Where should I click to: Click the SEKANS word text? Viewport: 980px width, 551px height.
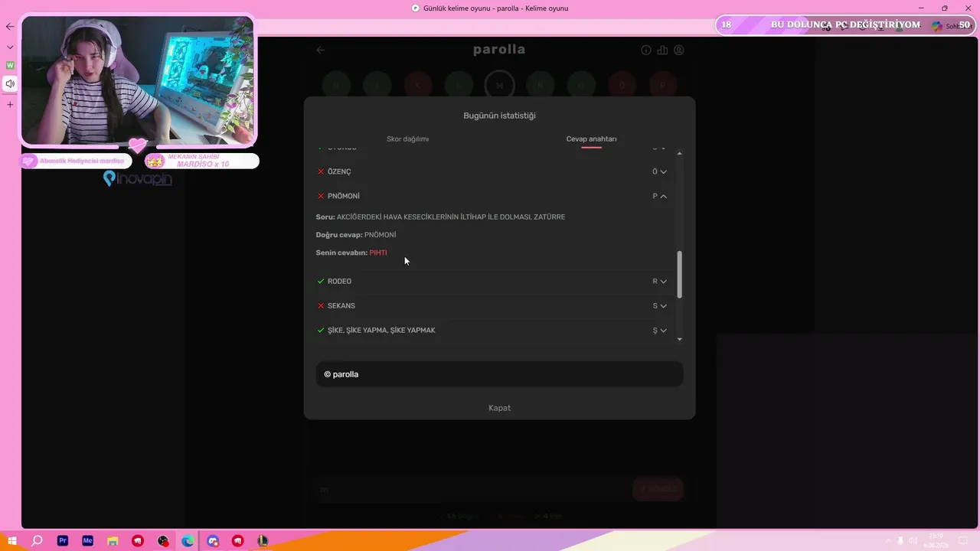[x=341, y=306]
